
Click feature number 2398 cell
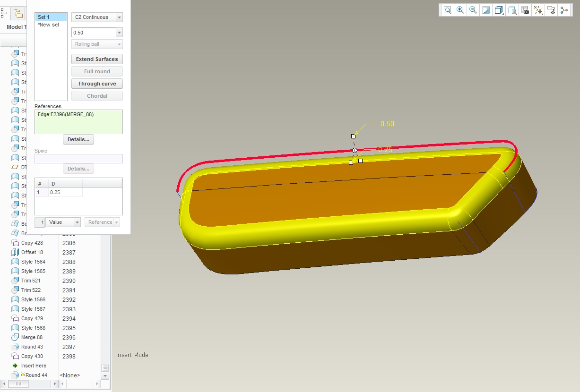tap(69, 356)
